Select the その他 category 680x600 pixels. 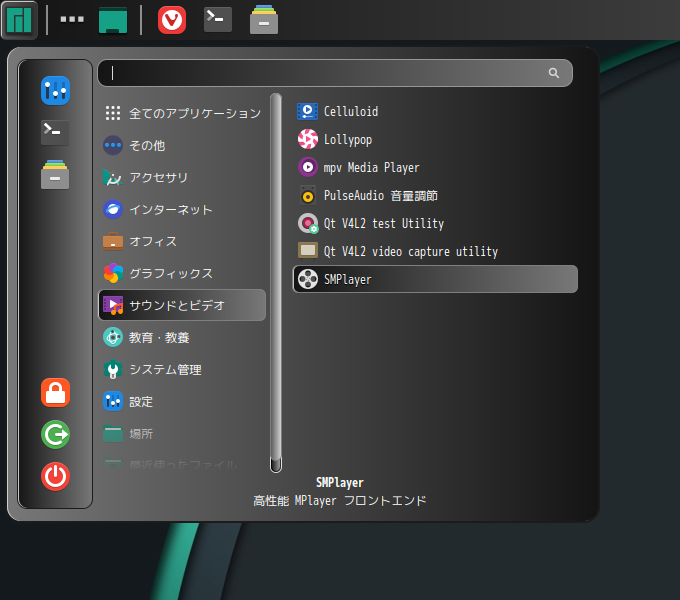(182, 145)
